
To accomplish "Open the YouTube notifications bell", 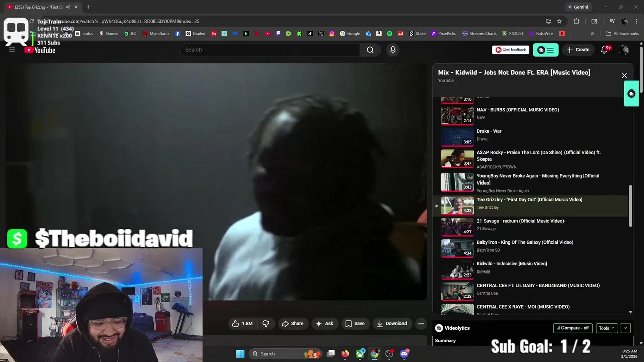I will (x=605, y=50).
